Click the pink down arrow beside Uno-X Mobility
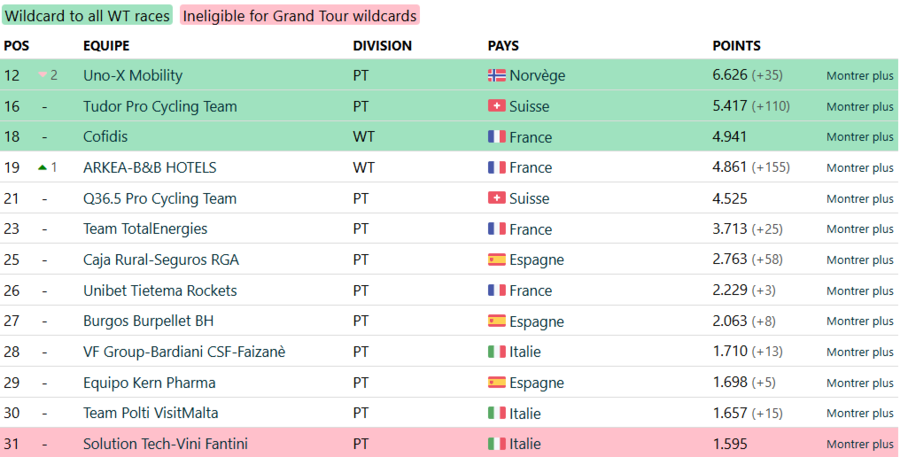The height and width of the screenshot is (457, 900). point(42,75)
